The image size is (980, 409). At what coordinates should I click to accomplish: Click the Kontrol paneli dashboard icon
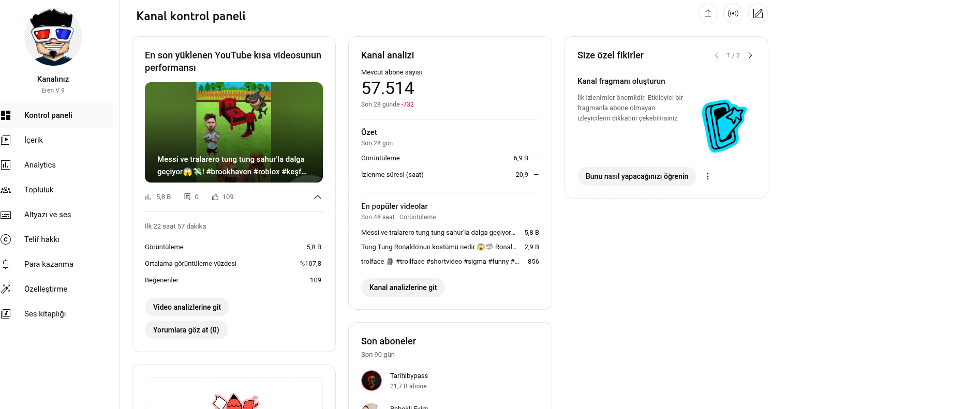point(6,115)
